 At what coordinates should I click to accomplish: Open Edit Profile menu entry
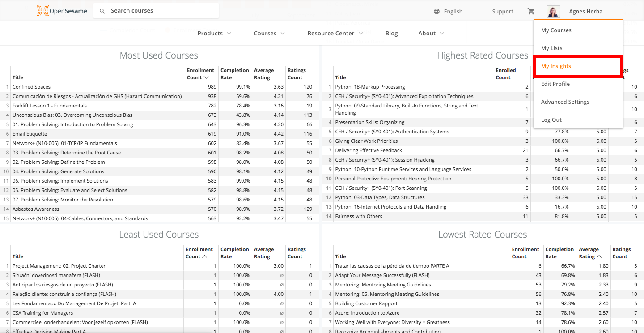point(555,84)
